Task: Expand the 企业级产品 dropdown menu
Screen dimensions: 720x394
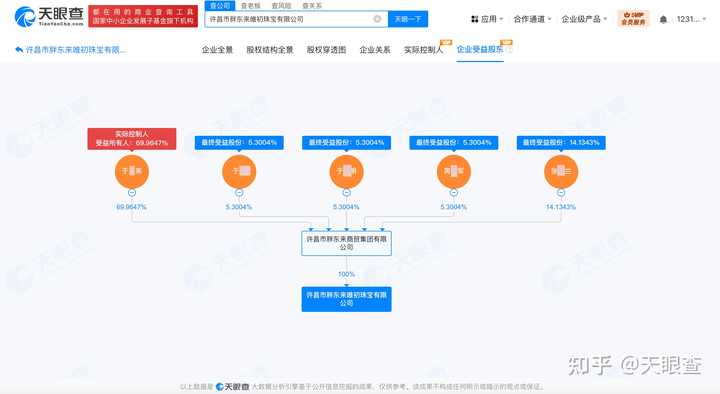Action: [584, 19]
